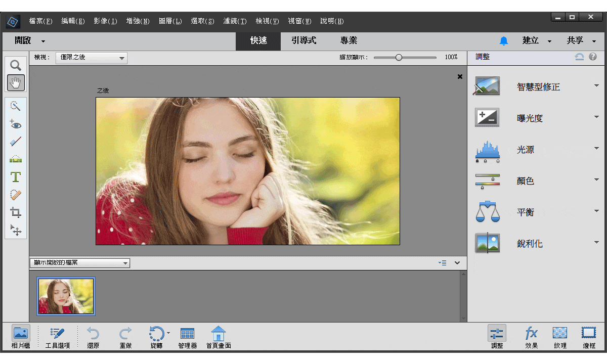The width and height of the screenshot is (607, 364).
Task: Open the 濾鏡 filter menu
Action: point(234,21)
